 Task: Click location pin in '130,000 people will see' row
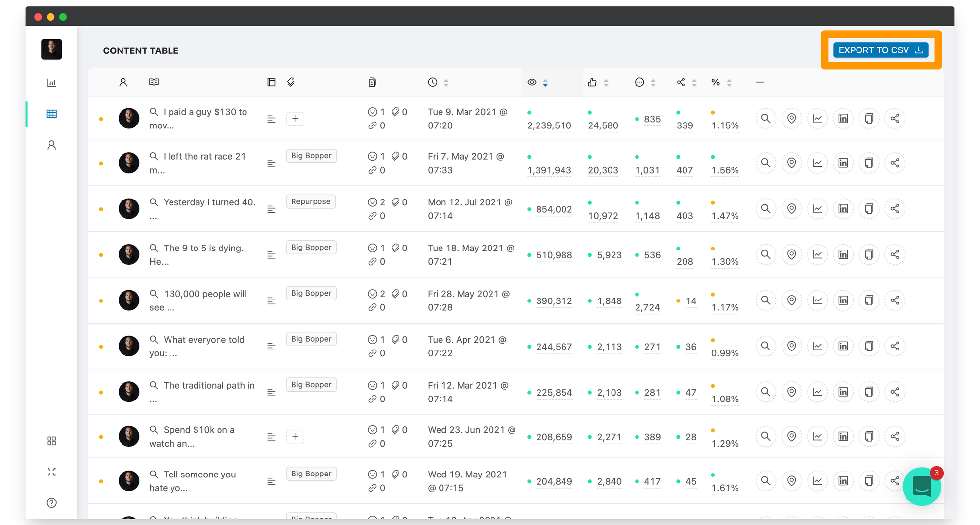coord(792,300)
